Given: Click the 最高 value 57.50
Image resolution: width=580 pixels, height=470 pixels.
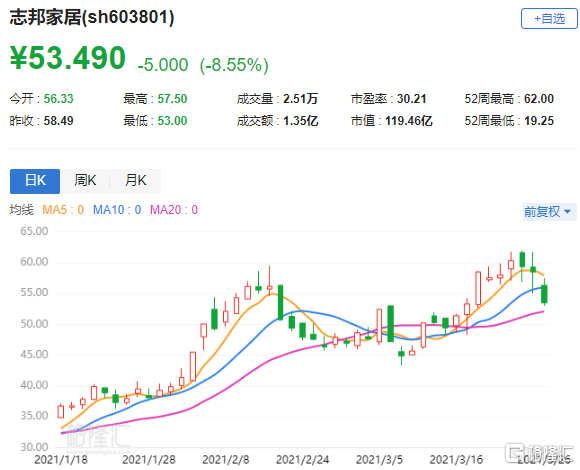Looking at the screenshot, I should [x=172, y=99].
